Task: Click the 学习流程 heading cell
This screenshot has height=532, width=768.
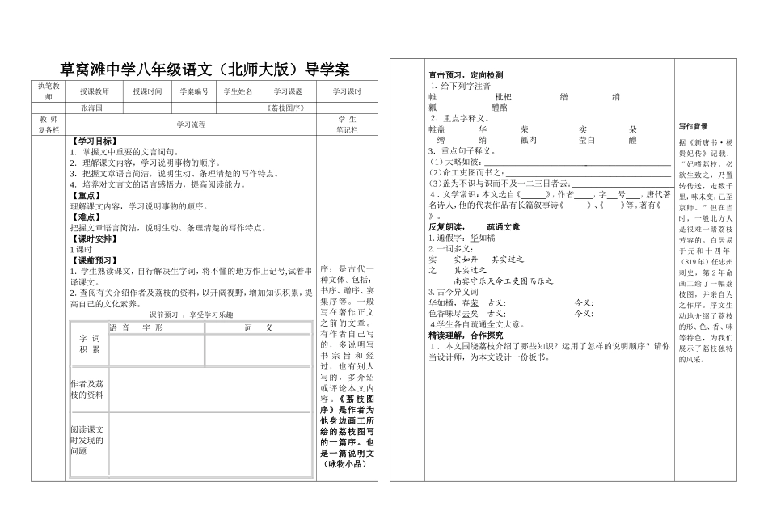Action: point(192,125)
